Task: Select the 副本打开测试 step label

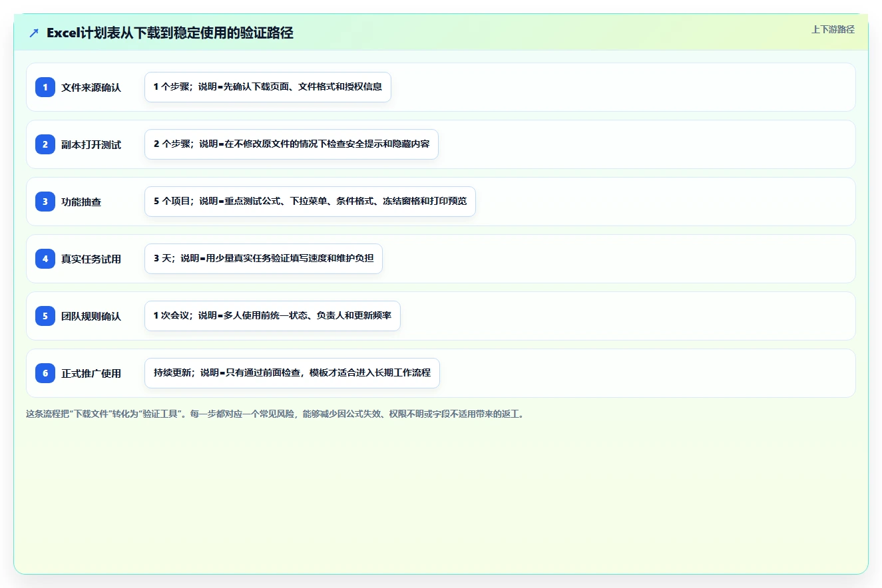Action: [91, 144]
